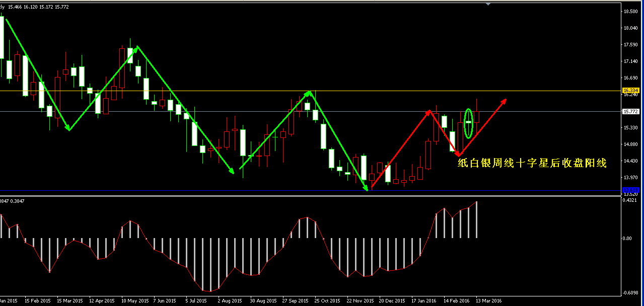Click the green arrowhead at the November 2015 bottom
This screenshot has width=644, height=306.
[x=367, y=188]
